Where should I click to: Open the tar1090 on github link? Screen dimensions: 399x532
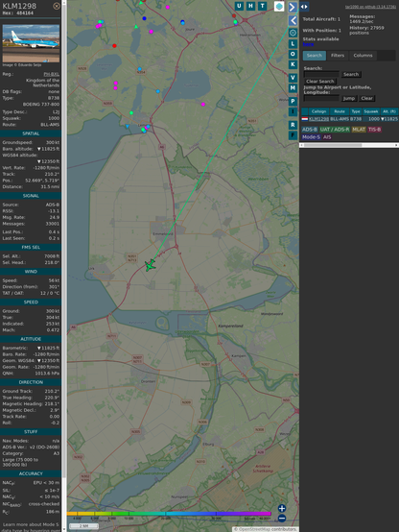click(x=370, y=7)
